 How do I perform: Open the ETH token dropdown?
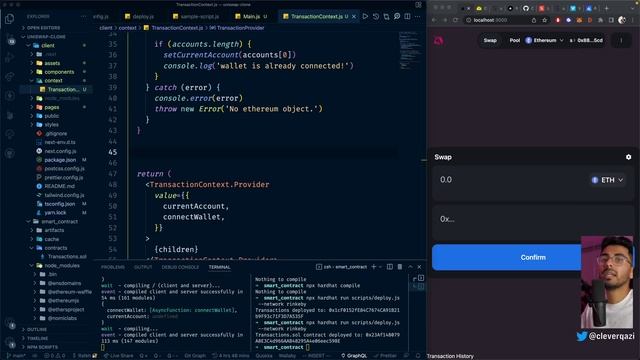pos(607,180)
